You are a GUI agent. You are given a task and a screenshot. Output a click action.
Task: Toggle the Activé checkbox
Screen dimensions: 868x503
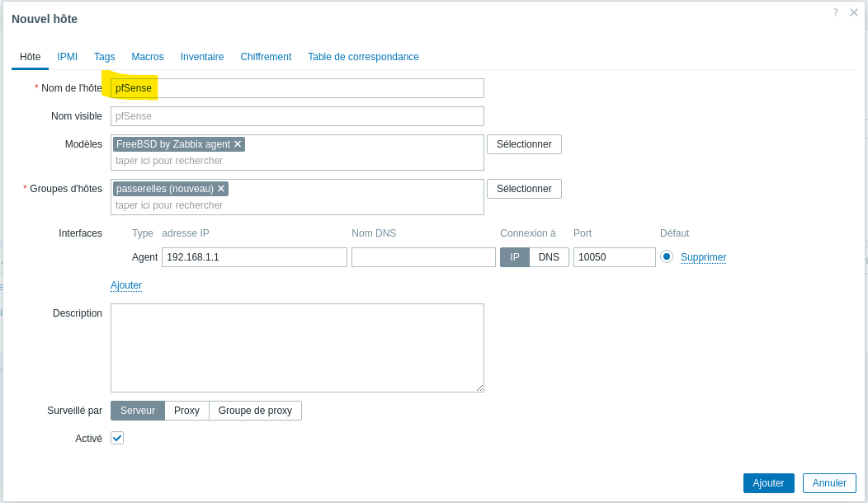pyautogui.click(x=117, y=438)
